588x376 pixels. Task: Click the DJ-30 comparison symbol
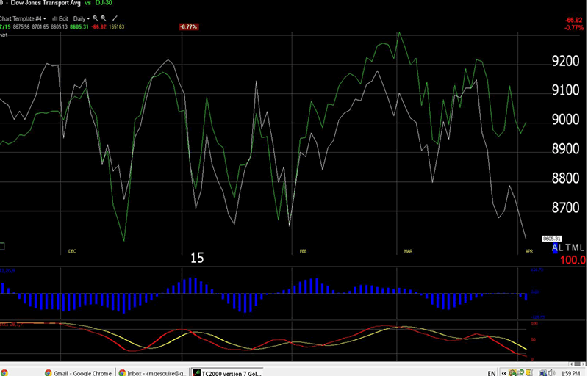tap(103, 4)
